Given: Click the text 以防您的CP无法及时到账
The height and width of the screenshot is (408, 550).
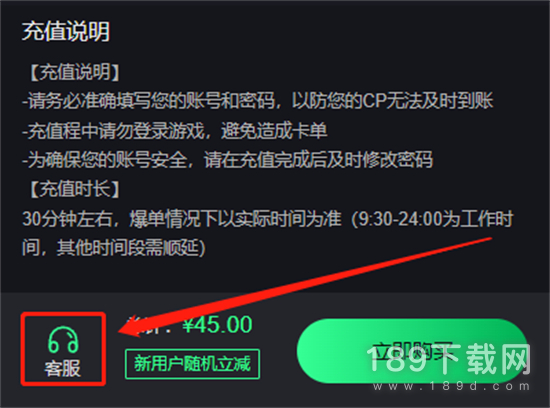Looking at the screenshot, I should coord(393,101).
